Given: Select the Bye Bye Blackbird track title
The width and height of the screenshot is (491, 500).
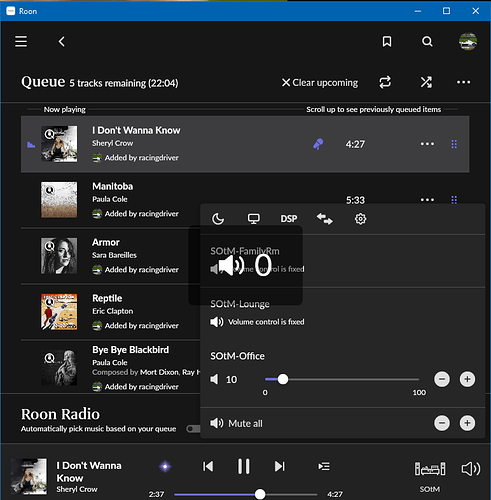Looking at the screenshot, I should (x=130, y=350).
